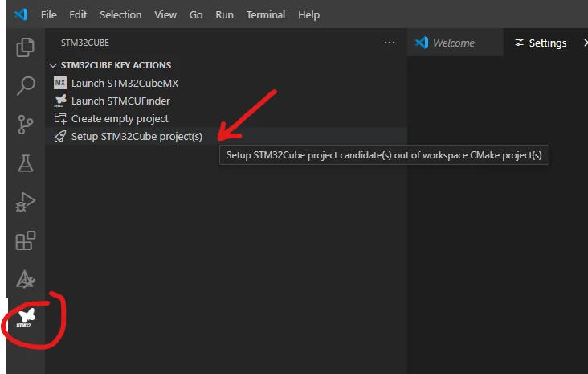Viewport: 588px width, 374px height.
Task: Click the rocket icon beside Setup STM32Cube project(s)
Action: tap(60, 136)
